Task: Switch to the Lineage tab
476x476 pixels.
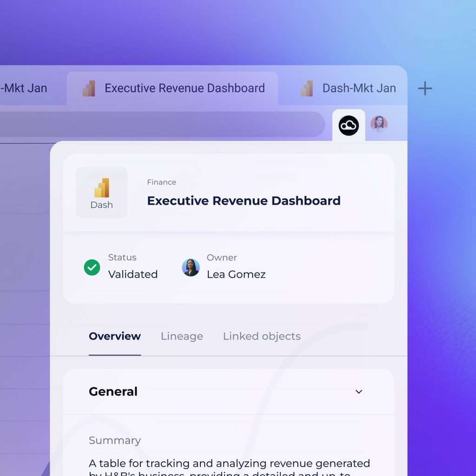Action: pos(182,337)
